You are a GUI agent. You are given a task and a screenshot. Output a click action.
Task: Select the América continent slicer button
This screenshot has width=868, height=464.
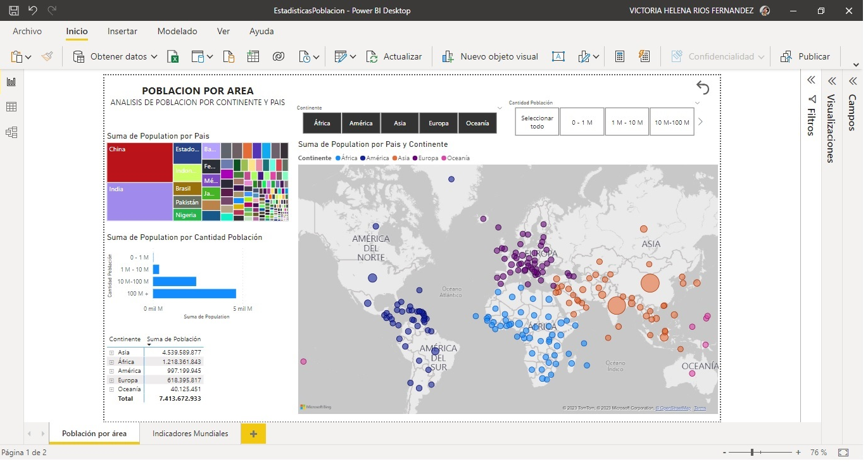(360, 123)
